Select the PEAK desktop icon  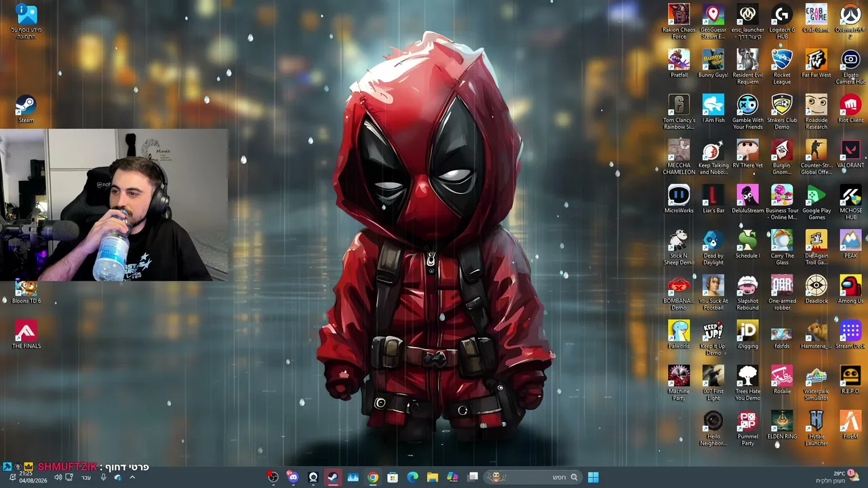(850, 245)
